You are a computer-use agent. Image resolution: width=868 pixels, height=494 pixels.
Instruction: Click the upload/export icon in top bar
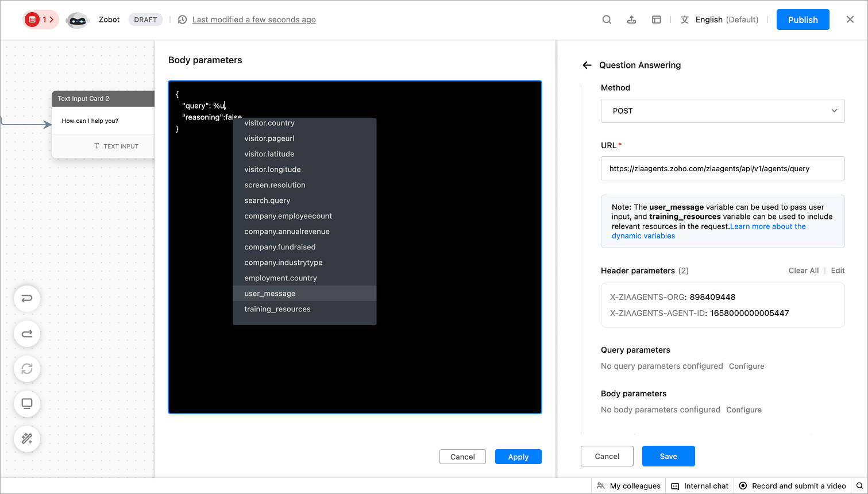[x=631, y=20]
